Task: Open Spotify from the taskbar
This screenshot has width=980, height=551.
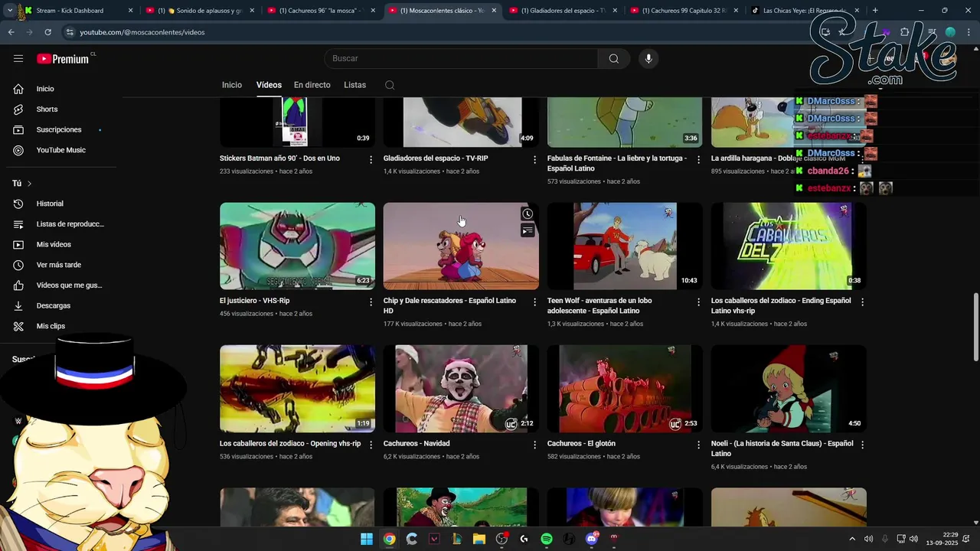Action: click(547, 539)
